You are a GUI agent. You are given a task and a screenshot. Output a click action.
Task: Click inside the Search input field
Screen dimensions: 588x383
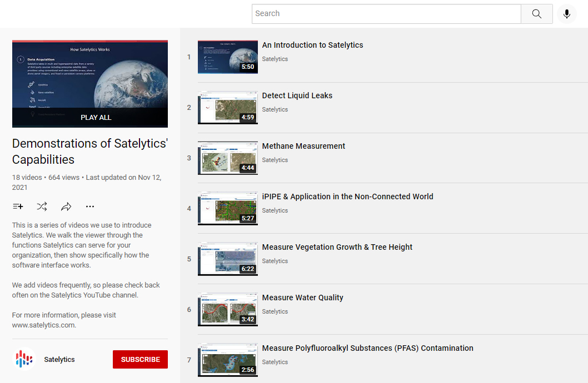pyautogui.click(x=386, y=14)
